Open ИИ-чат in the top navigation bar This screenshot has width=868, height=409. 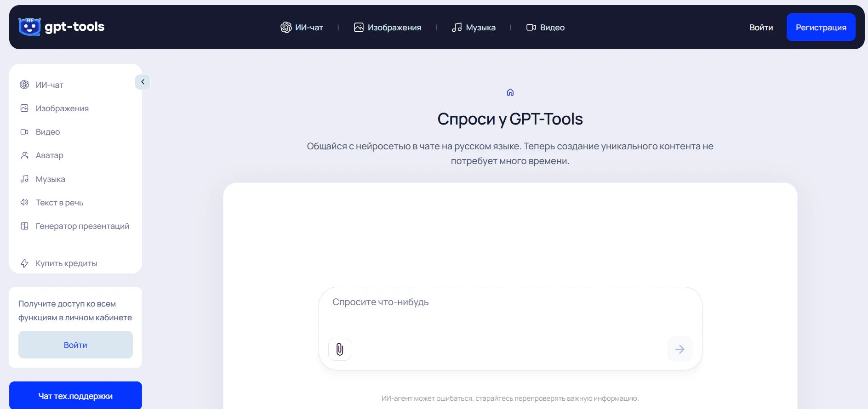coord(302,28)
